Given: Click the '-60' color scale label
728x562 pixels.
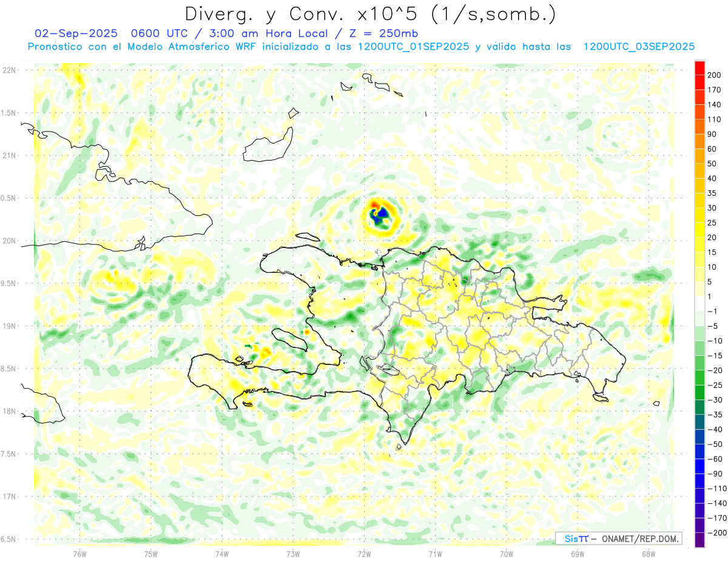Looking at the screenshot, I should click(x=715, y=459).
